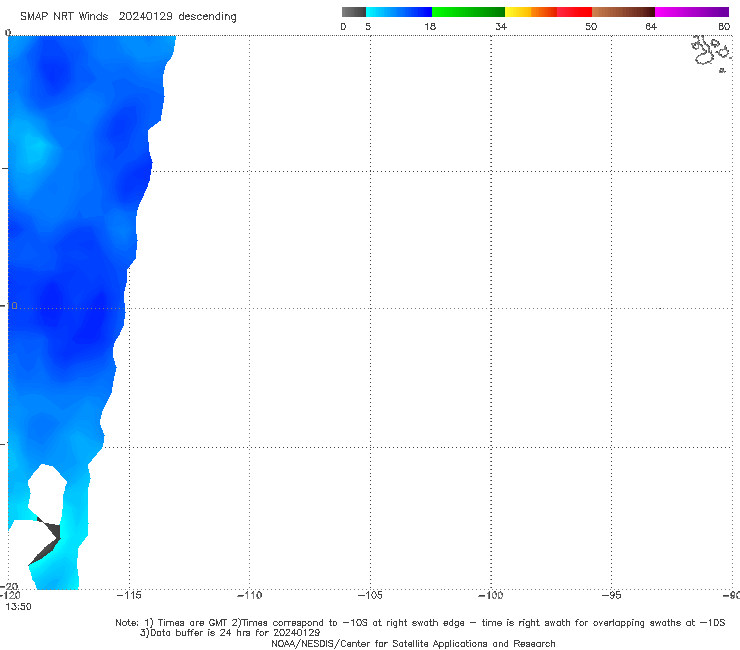This screenshot has width=740, height=650.
Task: Click the colorbar label '34'
Action: pyautogui.click(x=501, y=27)
